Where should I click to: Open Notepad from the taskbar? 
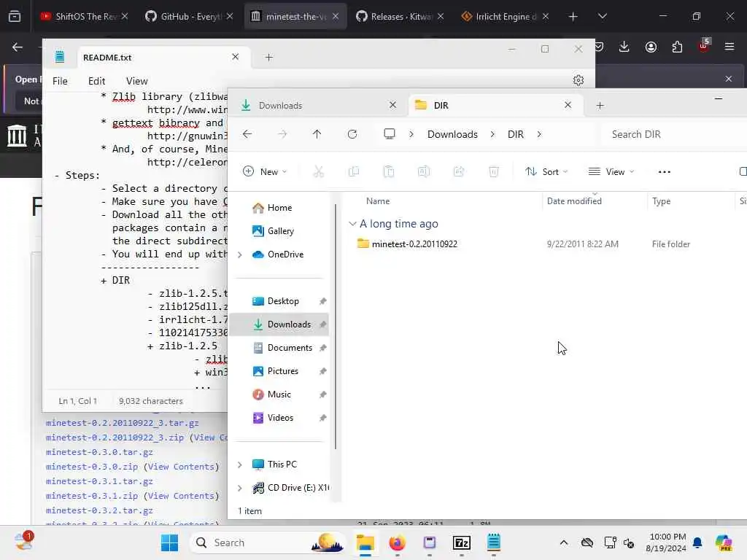click(x=494, y=542)
